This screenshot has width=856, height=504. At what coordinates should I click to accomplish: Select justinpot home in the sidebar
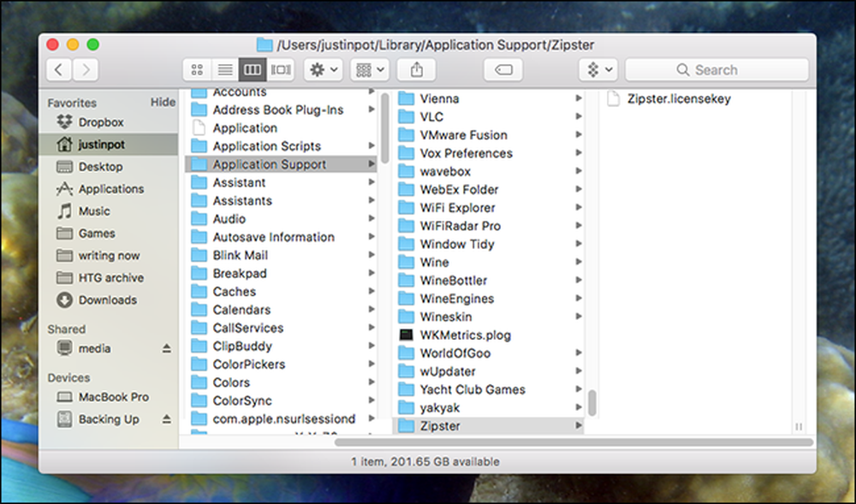108,145
